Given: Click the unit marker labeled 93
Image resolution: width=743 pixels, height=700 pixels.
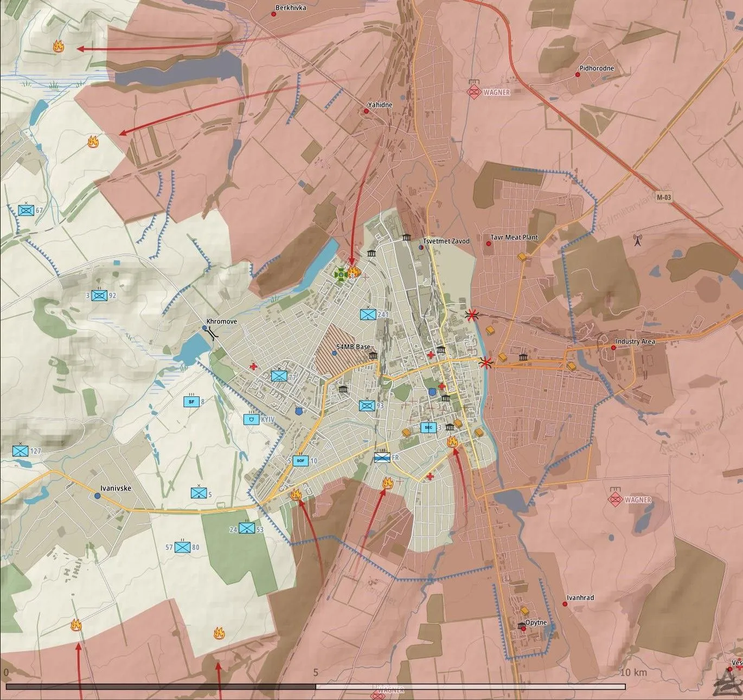Looking at the screenshot, I should tap(367, 406).
